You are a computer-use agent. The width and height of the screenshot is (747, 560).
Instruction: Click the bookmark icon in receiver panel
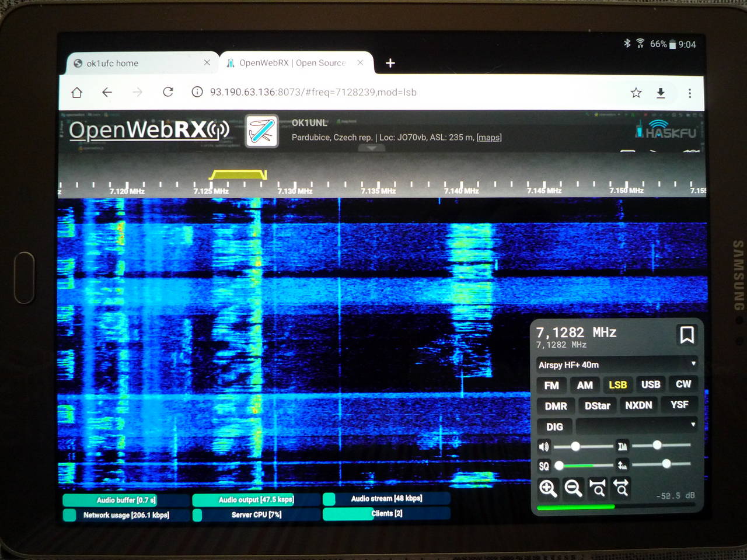point(686,335)
